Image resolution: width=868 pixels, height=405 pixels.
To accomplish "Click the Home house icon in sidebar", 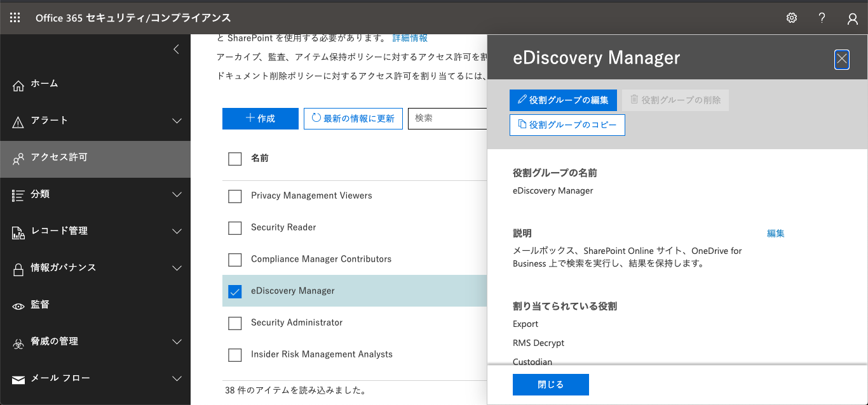I will coord(18,84).
